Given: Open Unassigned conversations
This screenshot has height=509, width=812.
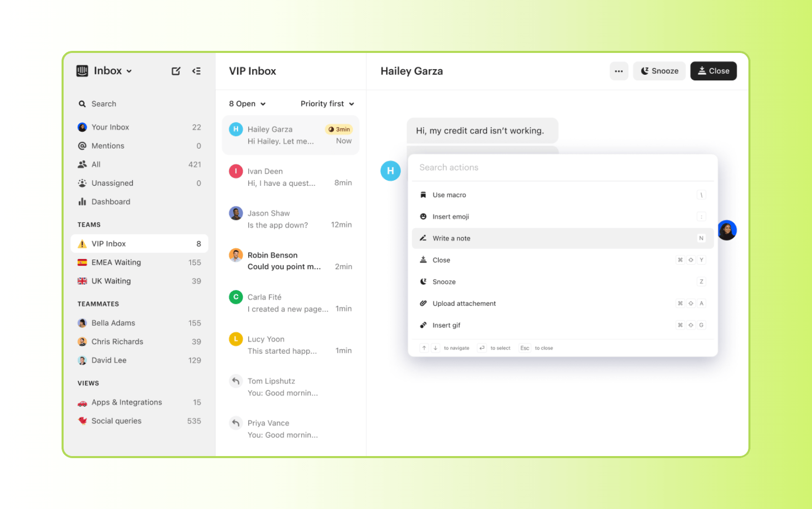Looking at the screenshot, I should 139,183.
